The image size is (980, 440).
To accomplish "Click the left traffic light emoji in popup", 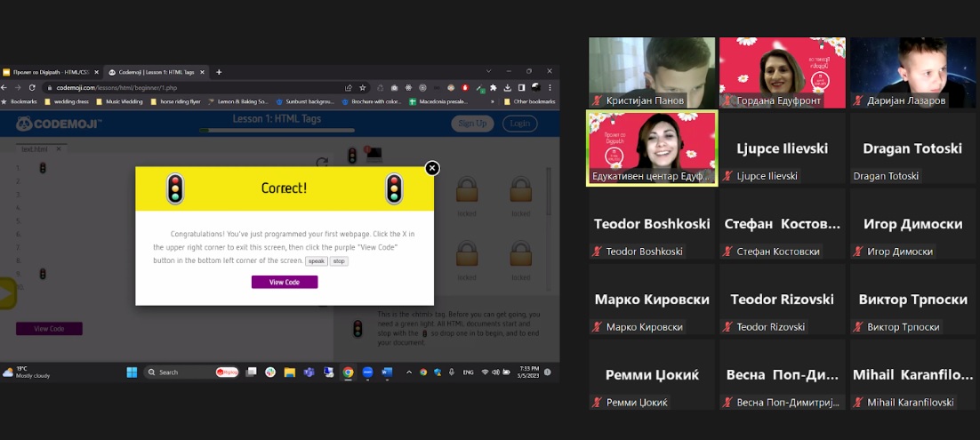I will pos(175,188).
